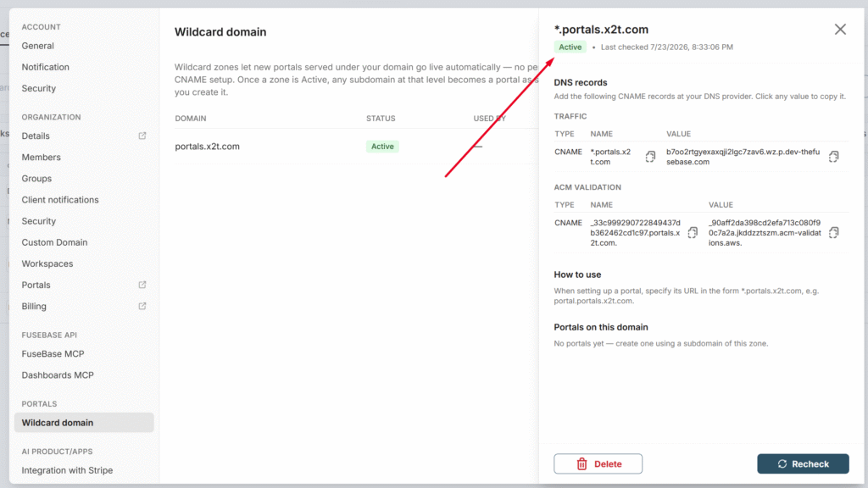Open external link icon next to Portals
The height and width of the screenshot is (488, 868).
click(x=142, y=285)
